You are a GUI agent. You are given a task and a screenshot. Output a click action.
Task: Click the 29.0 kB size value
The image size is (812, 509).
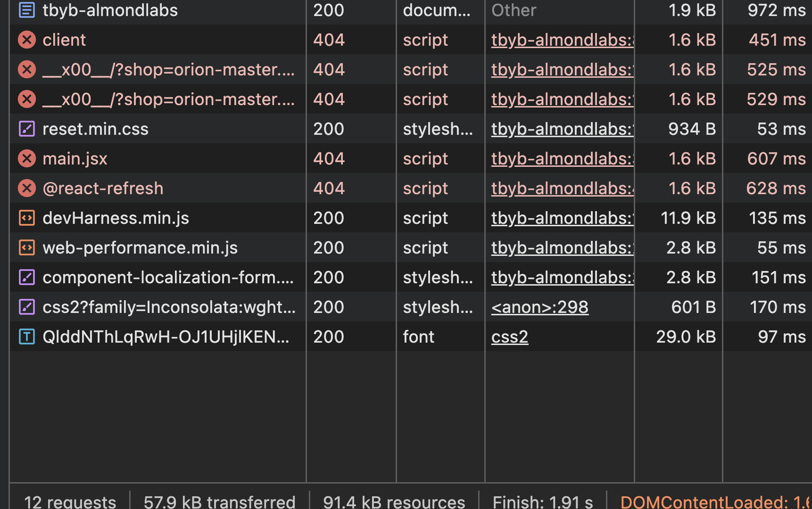click(x=686, y=337)
